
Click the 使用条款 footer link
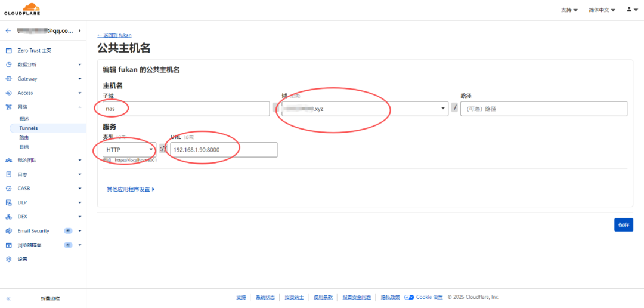[323, 297]
